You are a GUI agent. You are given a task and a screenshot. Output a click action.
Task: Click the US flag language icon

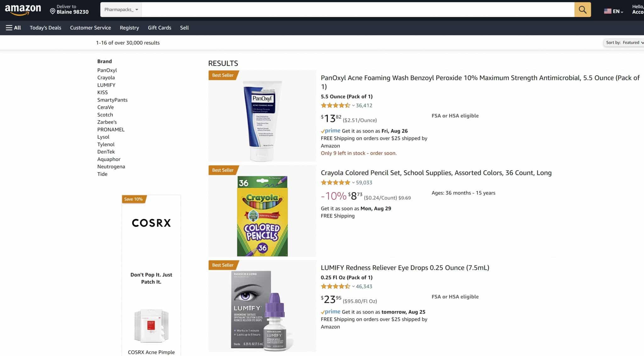click(608, 11)
